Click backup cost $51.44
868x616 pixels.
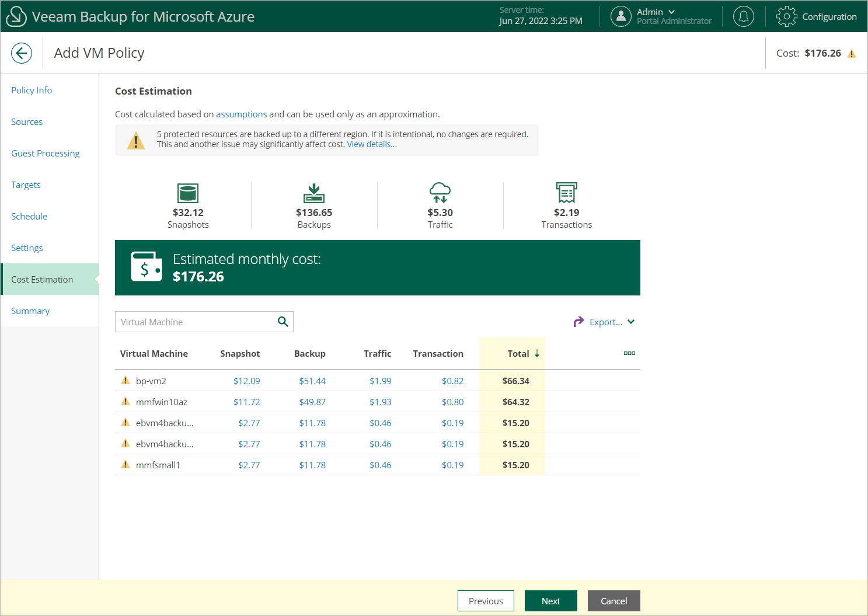coord(312,381)
